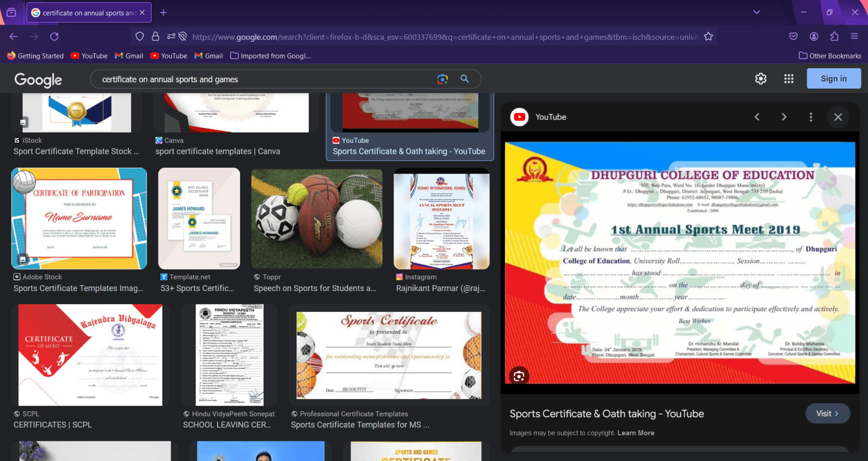Open Instagram Vedant International School thumbnail
The image size is (868, 461).
coord(442,219)
